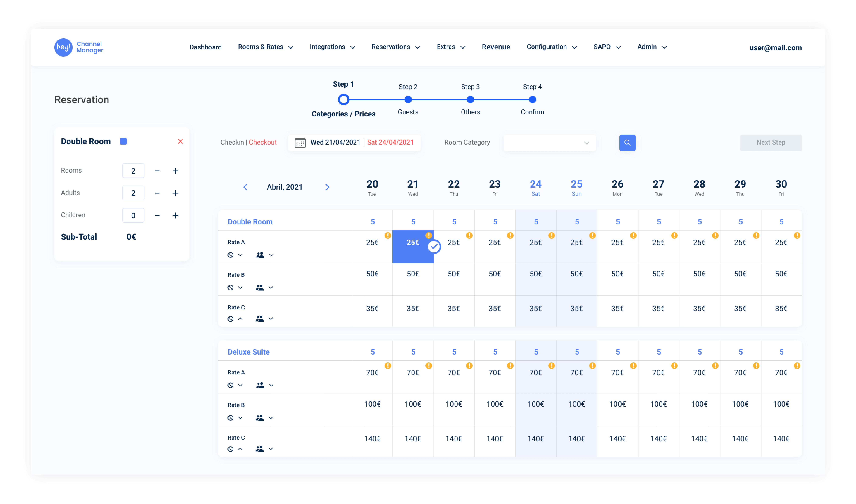
Task: Click checkin date Wed 21/04/2021
Action: [335, 143]
